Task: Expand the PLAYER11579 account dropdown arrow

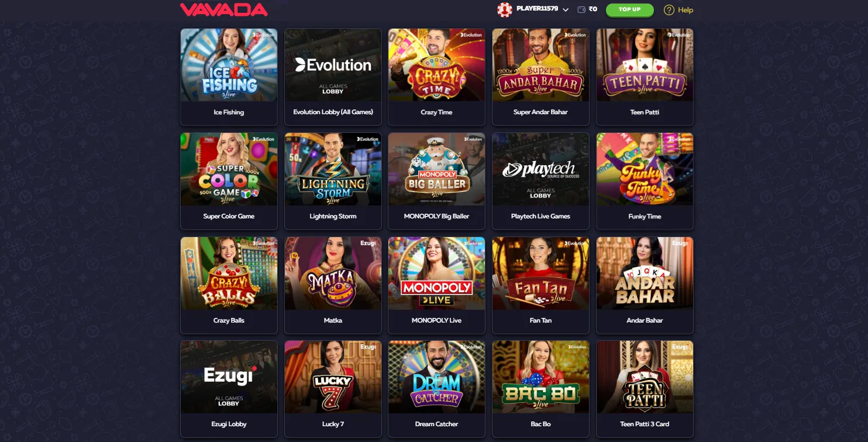Action: [x=566, y=10]
